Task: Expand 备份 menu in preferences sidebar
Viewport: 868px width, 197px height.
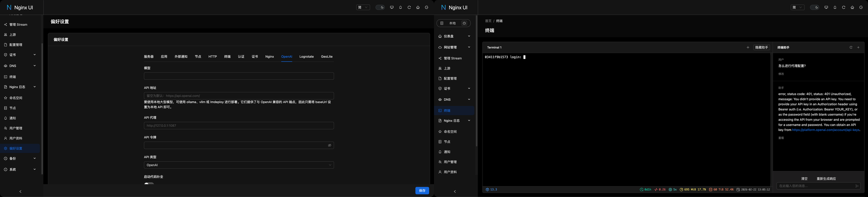Action: [x=20, y=159]
